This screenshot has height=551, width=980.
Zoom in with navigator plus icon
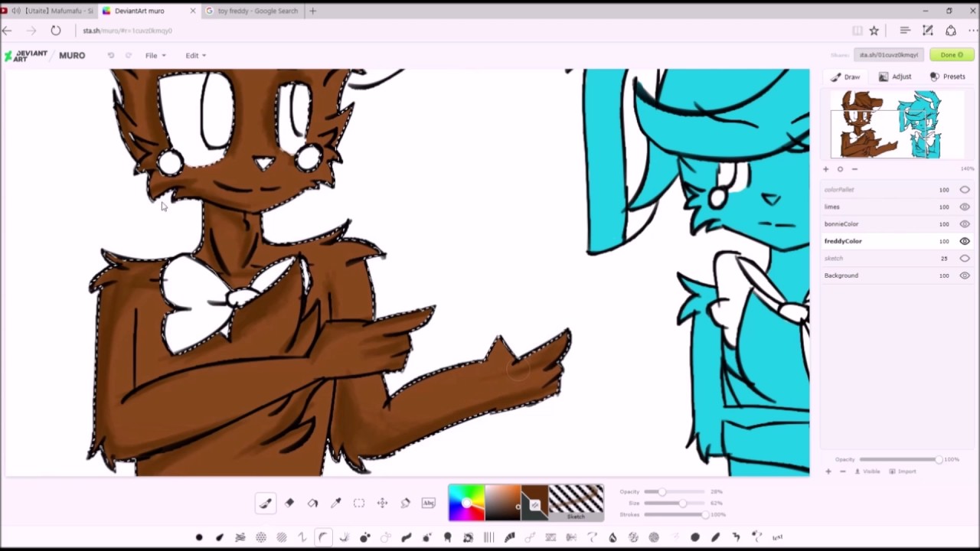[x=826, y=169]
